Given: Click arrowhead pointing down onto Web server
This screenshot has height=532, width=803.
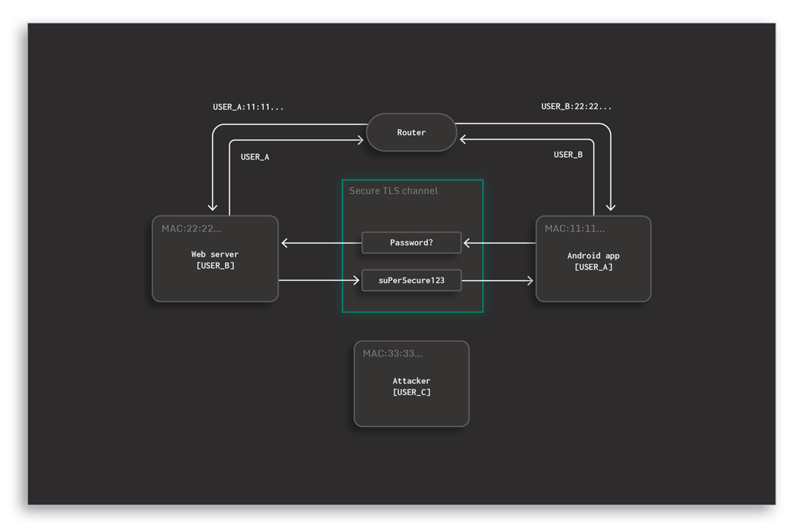Looking at the screenshot, I should (x=213, y=206).
